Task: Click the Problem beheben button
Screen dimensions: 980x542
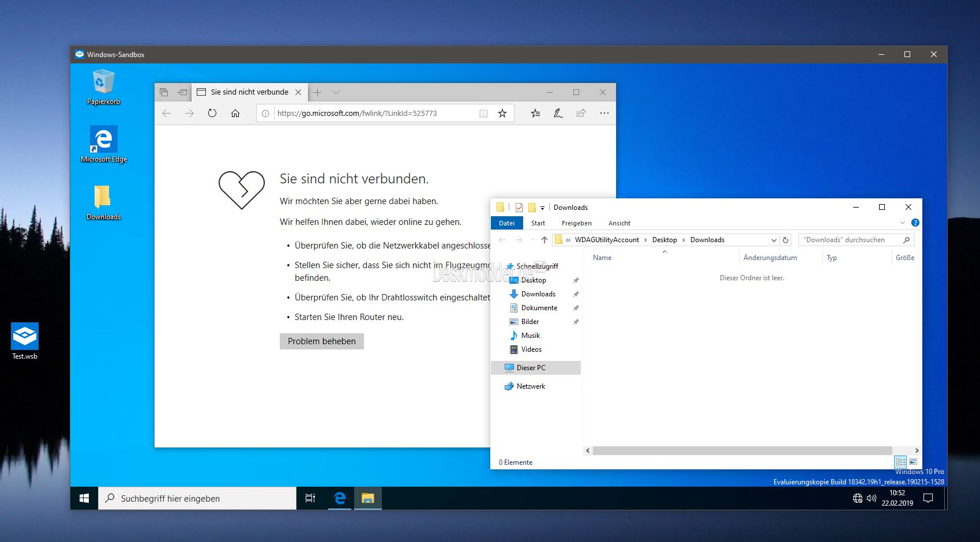Action: (x=322, y=341)
